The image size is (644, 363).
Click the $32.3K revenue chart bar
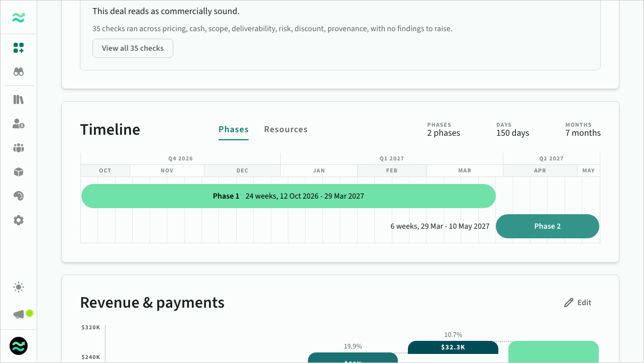[453, 347]
